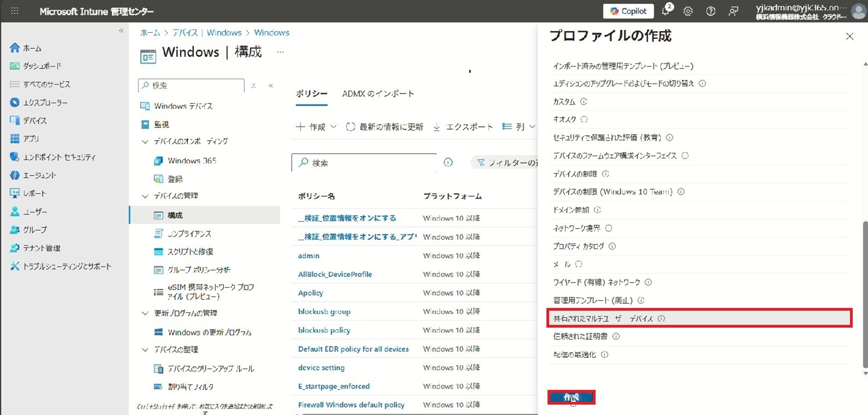
Task: Open the feedback icon in header
Action: 733,11
